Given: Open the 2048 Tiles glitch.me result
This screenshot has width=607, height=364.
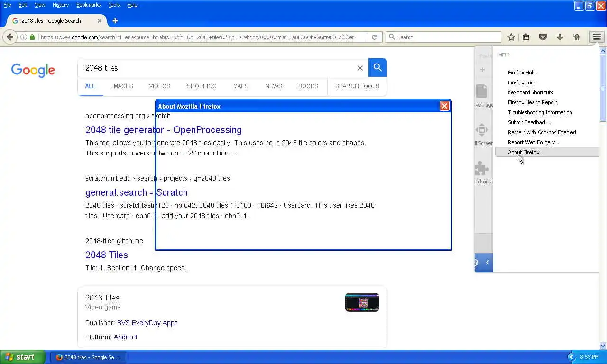Looking at the screenshot, I should 107,255.
